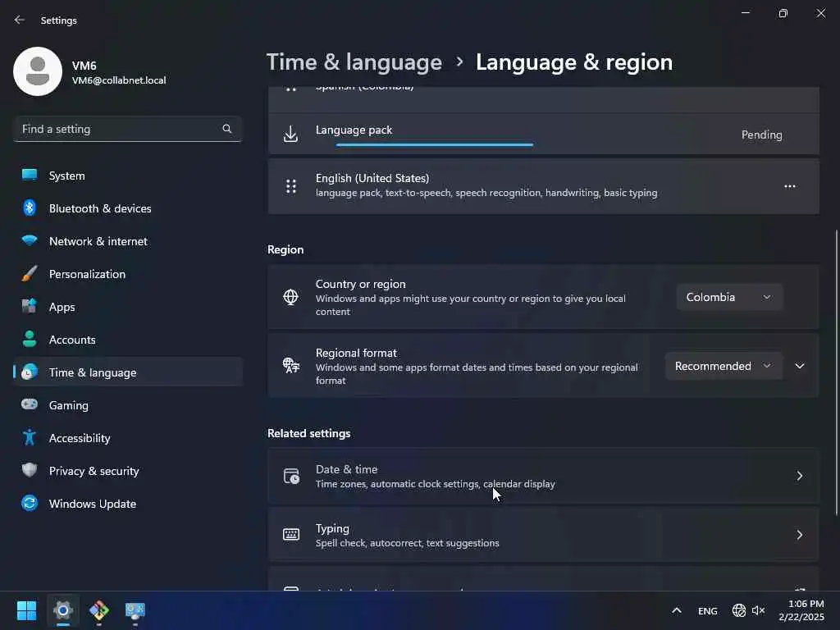Click the Typing keyboard icon
This screenshot has width=840, height=630.
tap(291, 534)
